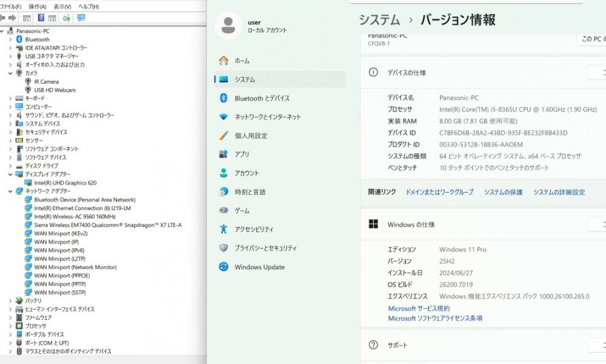Select Intel(R) Wireless-AC 9560 160MHz adapter
606x364 pixels.
[75, 216]
